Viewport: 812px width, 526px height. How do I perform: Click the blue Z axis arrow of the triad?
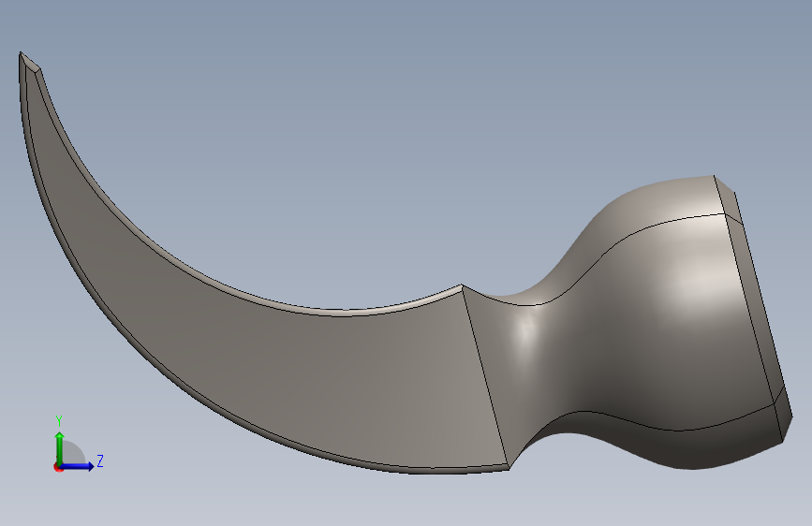tap(78, 466)
